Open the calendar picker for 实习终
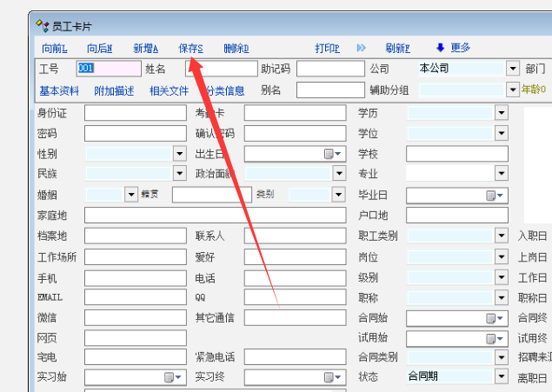This screenshot has width=552, height=392. [331, 377]
